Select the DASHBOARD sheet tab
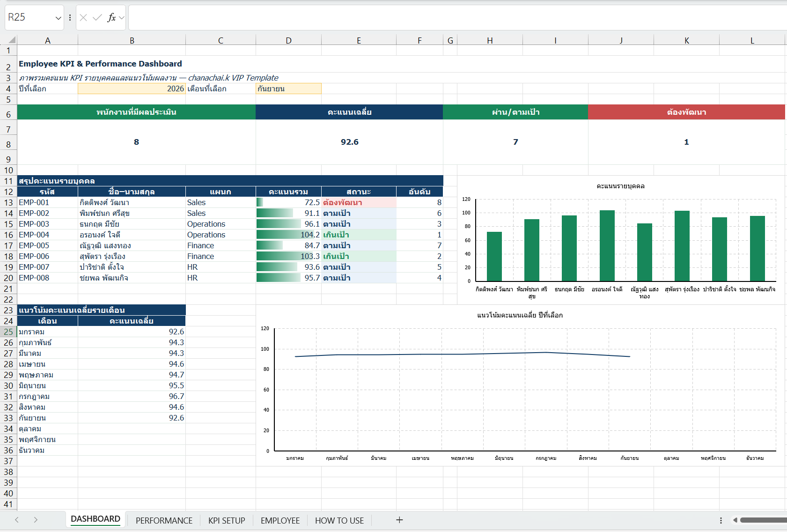 tap(96, 519)
